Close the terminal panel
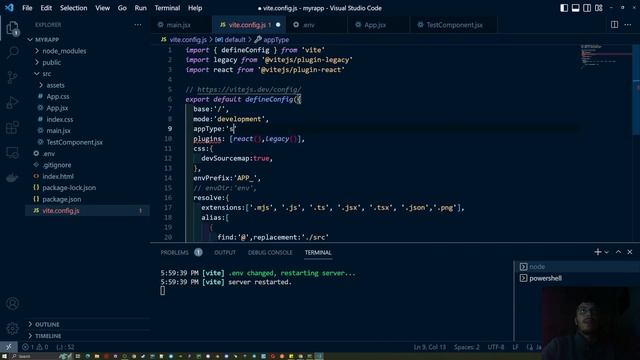640x360 pixels. (x=630, y=252)
